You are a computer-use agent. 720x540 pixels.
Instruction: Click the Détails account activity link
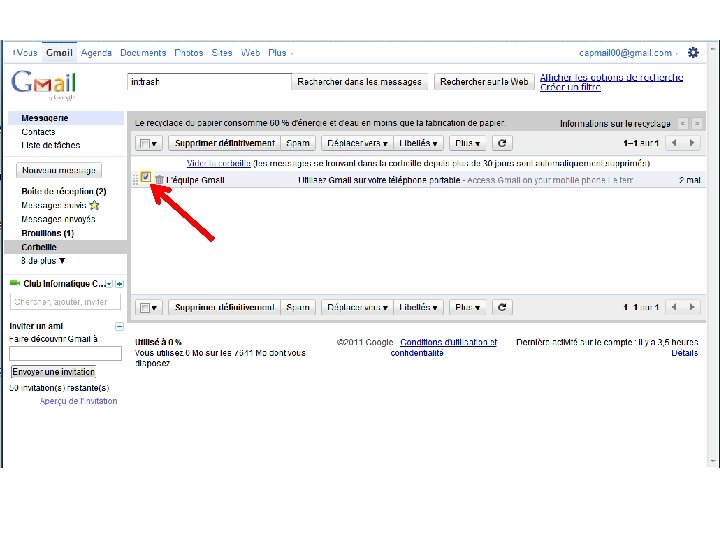pyautogui.click(x=684, y=353)
